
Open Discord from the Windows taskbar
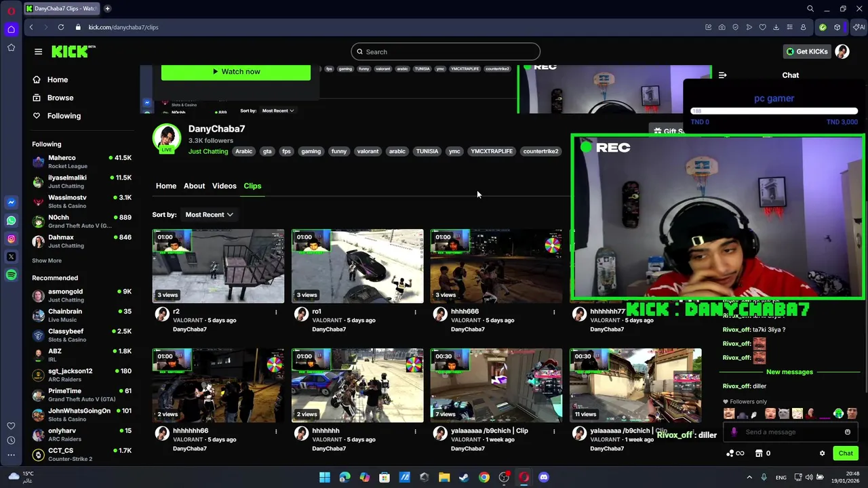(543, 477)
